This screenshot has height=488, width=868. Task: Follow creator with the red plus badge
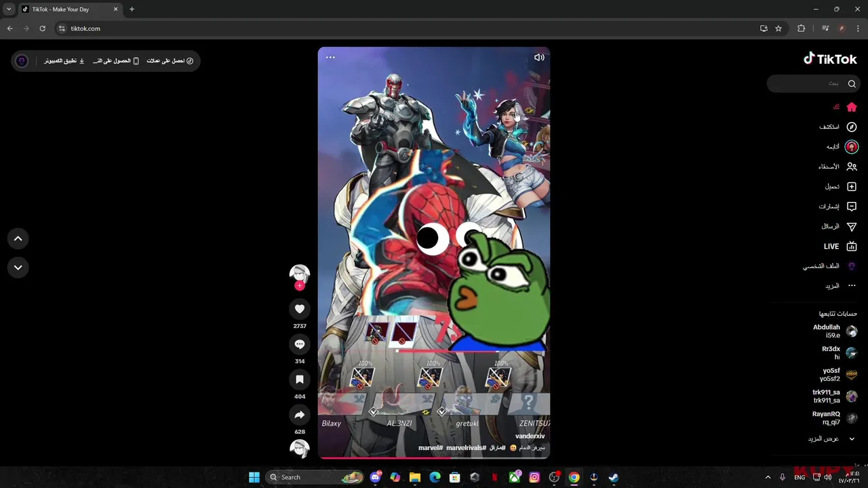[x=300, y=285]
